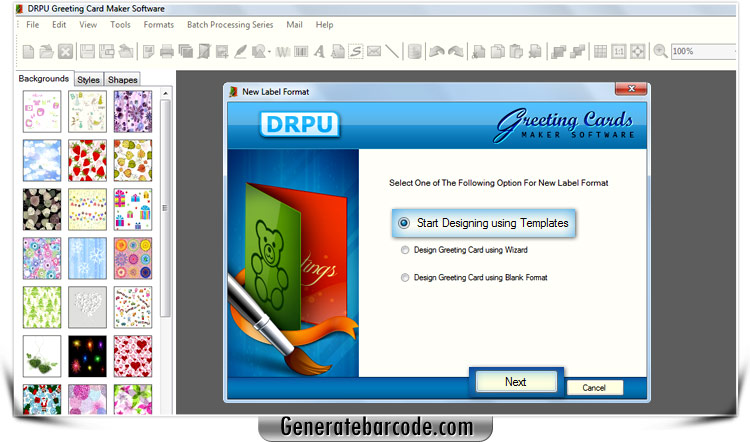The height and width of the screenshot is (442, 750).
Task: Close the New Label Format dialog
Action: 631,88
